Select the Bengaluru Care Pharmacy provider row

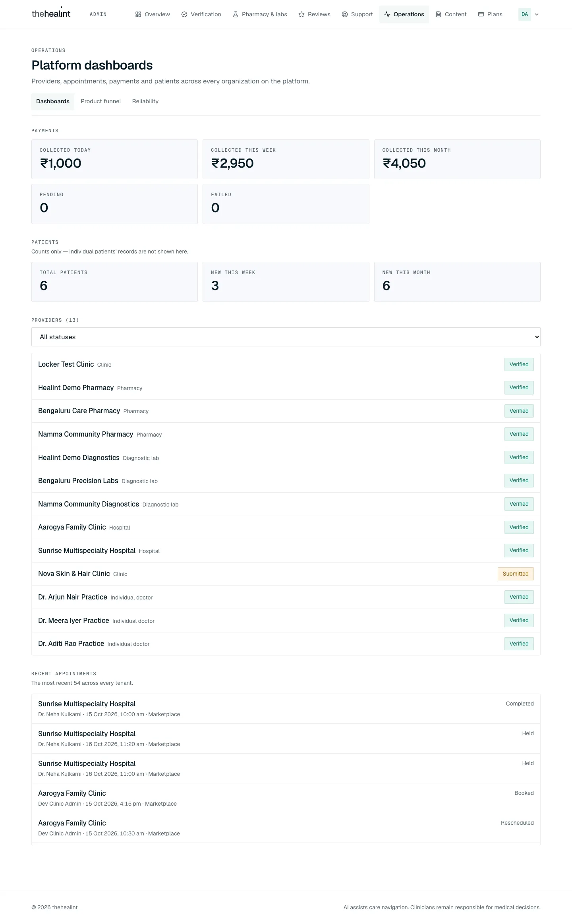[x=286, y=411]
